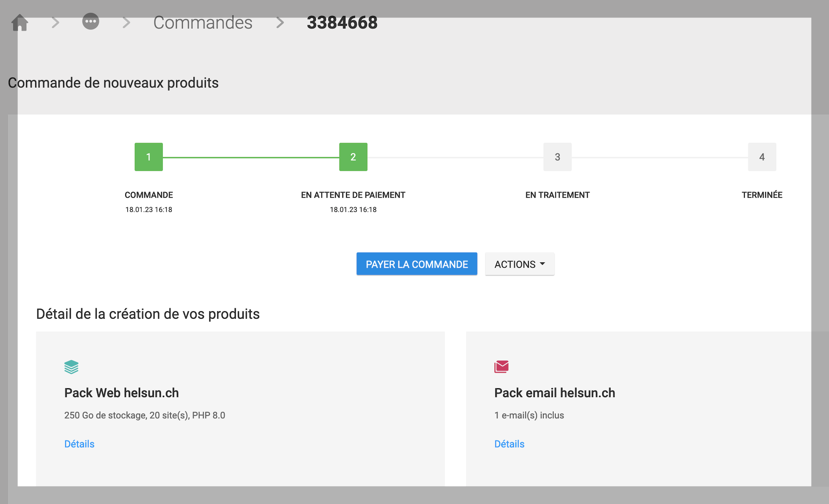
Task: Select step 1 Commande in progress tracker
Action: (148, 157)
